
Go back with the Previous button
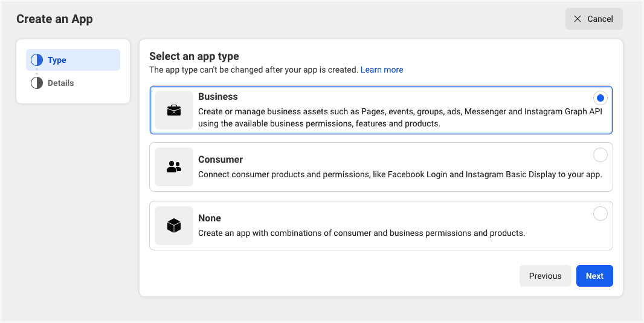(545, 276)
